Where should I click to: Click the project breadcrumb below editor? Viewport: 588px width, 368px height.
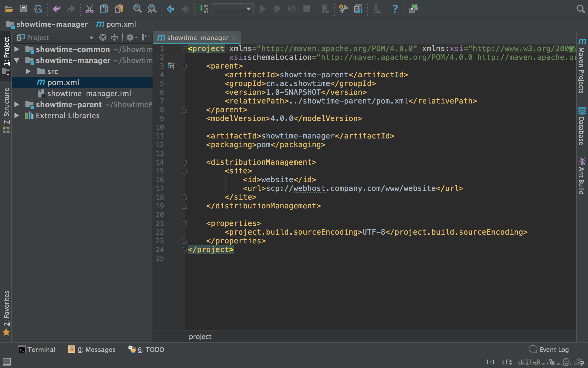[x=200, y=336]
